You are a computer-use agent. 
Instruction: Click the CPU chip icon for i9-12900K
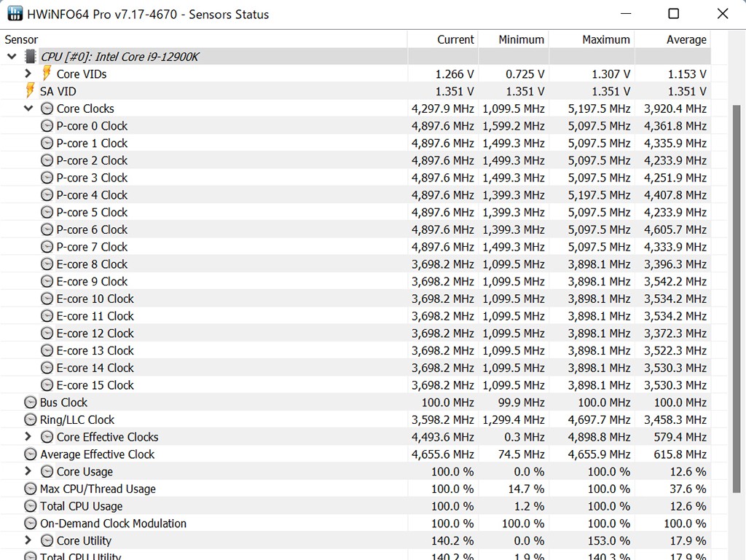pyautogui.click(x=30, y=57)
